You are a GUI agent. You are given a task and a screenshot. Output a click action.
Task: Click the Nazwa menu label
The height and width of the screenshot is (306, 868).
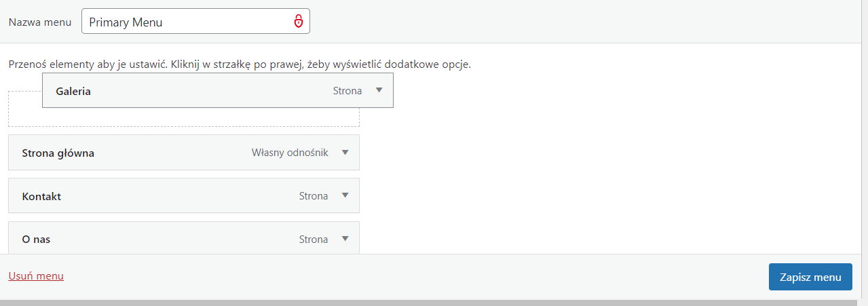coord(40,22)
